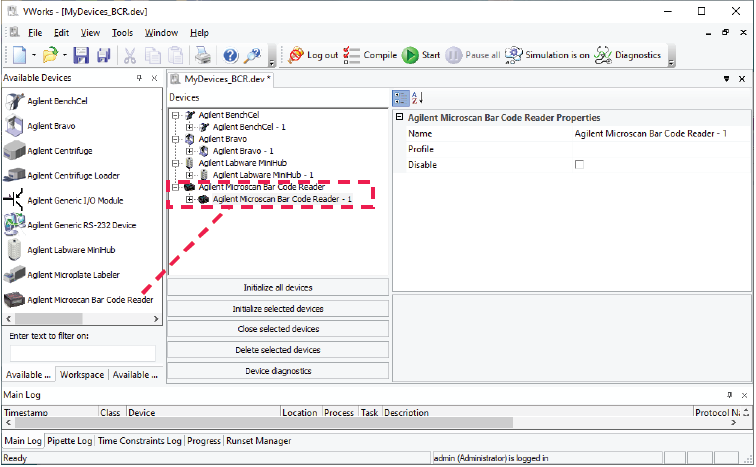
Task: Toggle Simulation is on
Action: coord(547,55)
